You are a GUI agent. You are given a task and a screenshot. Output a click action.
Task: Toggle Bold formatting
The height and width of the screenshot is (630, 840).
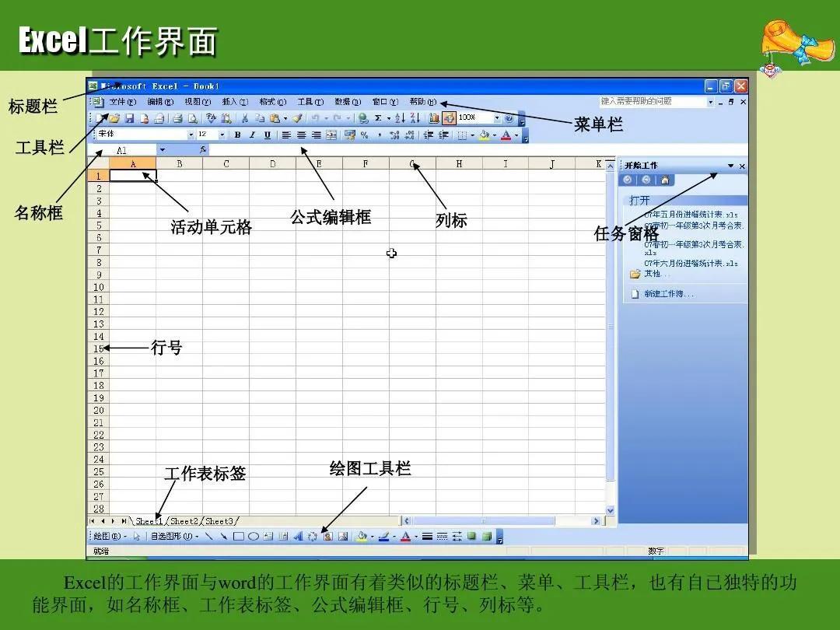tap(237, 135)
